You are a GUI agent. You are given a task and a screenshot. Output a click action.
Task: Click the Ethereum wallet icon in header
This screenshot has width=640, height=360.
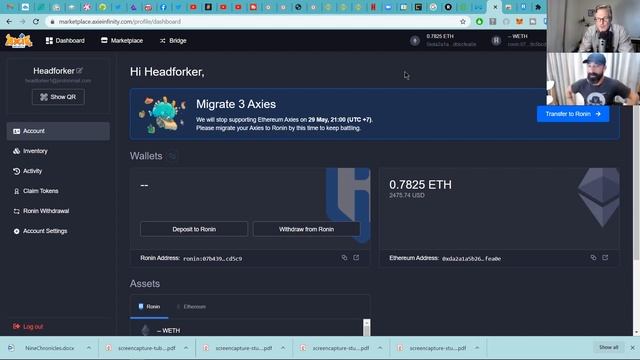pyautogui.click(x=415, y=41)
